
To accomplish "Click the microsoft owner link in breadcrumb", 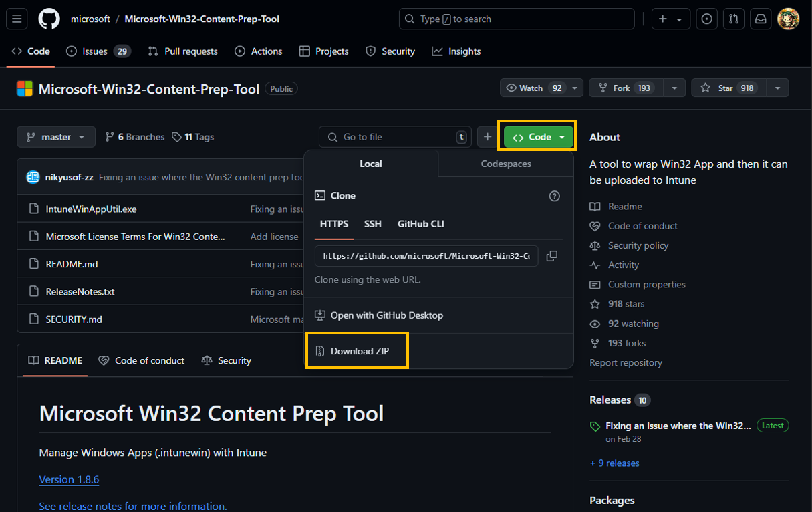I will [90, 19].
